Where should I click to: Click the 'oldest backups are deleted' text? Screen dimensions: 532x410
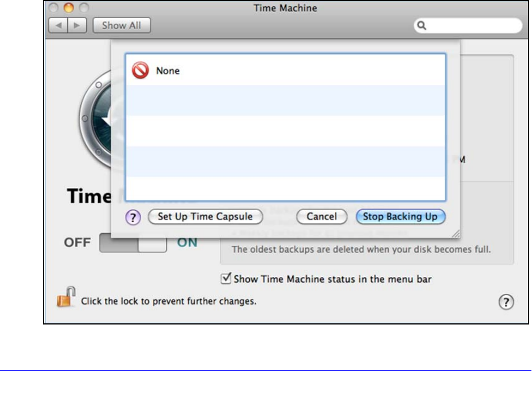tap(361, 250)
